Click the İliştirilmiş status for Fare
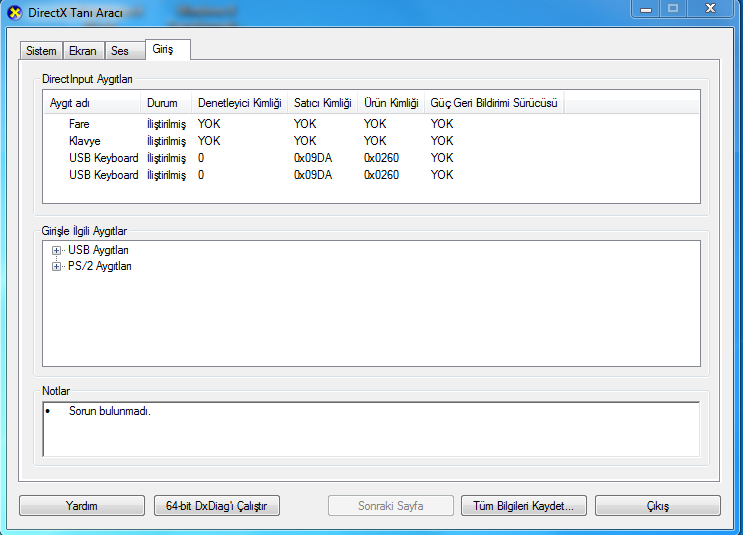 [x=166, y=124]
